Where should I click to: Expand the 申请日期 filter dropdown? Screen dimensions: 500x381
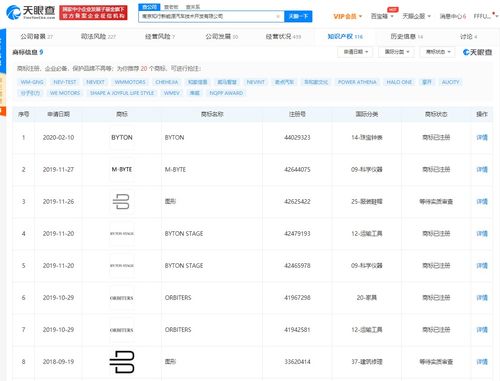(x=355, y=52)
